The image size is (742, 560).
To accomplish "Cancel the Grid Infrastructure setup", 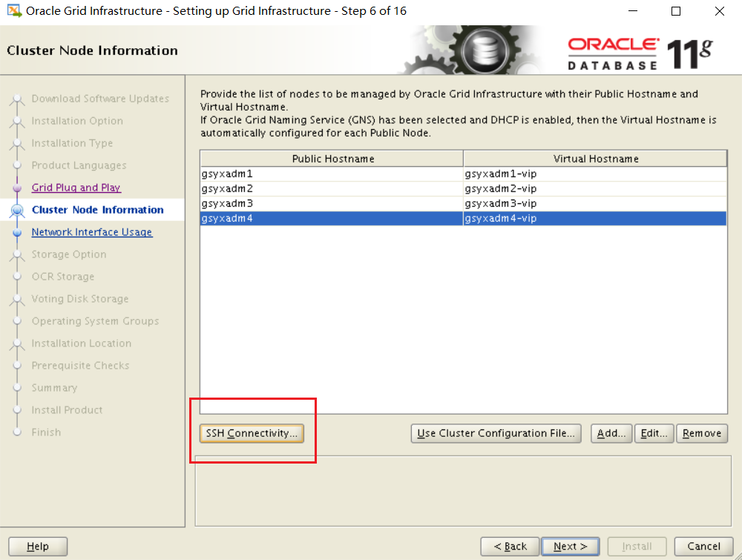I will (x=703, y=547).
